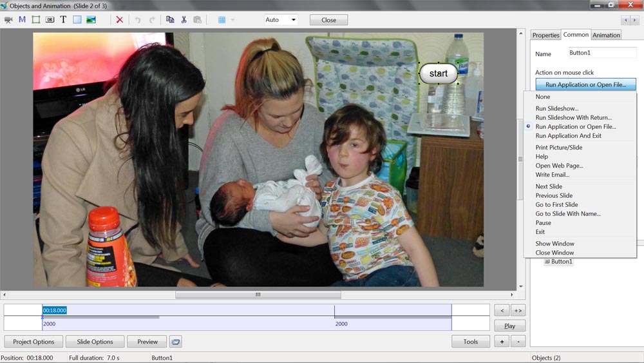Click the horizontal scrollbar under the canvas
The height and width of the screenshot is (363, 644).
click(x=258, y=295)
